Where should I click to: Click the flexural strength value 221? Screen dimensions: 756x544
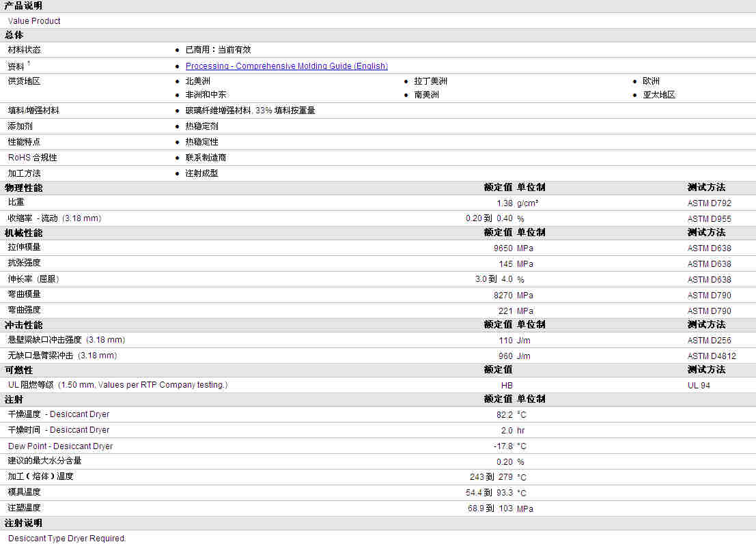coord(505,311)
